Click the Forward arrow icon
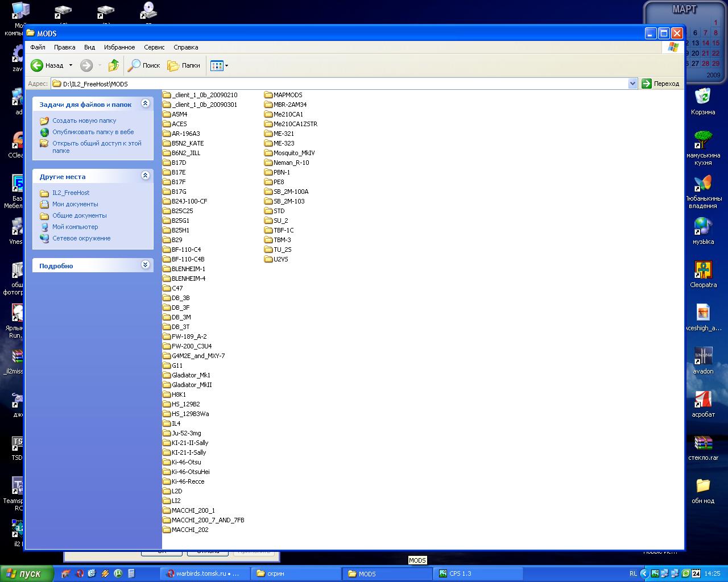The width and height of the screenshot is (728, 582). 86,65
